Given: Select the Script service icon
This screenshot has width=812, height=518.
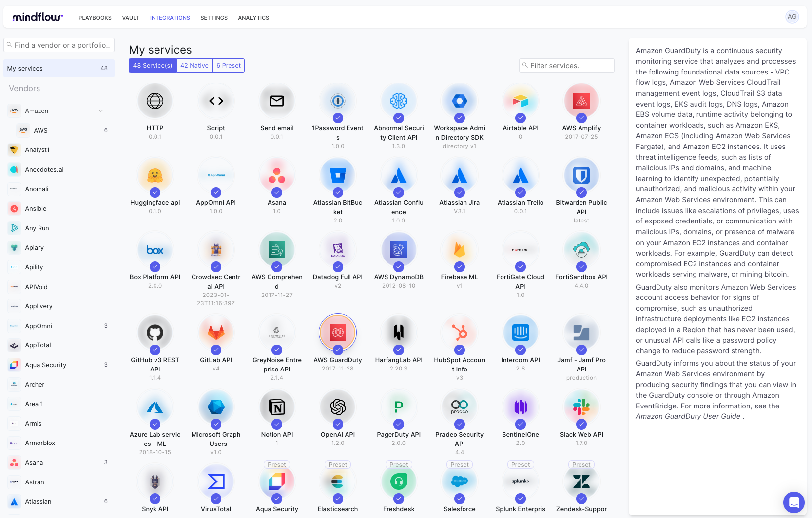Looking at the screenshot, I should 216,101.
